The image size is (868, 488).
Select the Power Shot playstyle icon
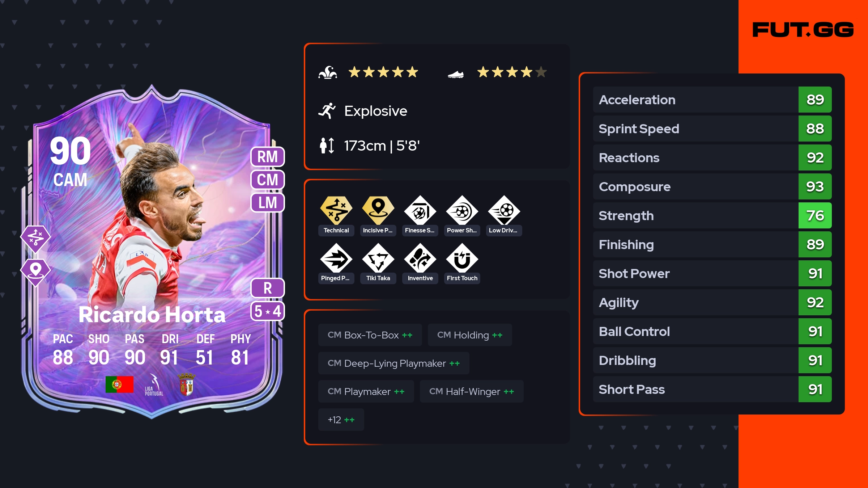click(462, 211)
